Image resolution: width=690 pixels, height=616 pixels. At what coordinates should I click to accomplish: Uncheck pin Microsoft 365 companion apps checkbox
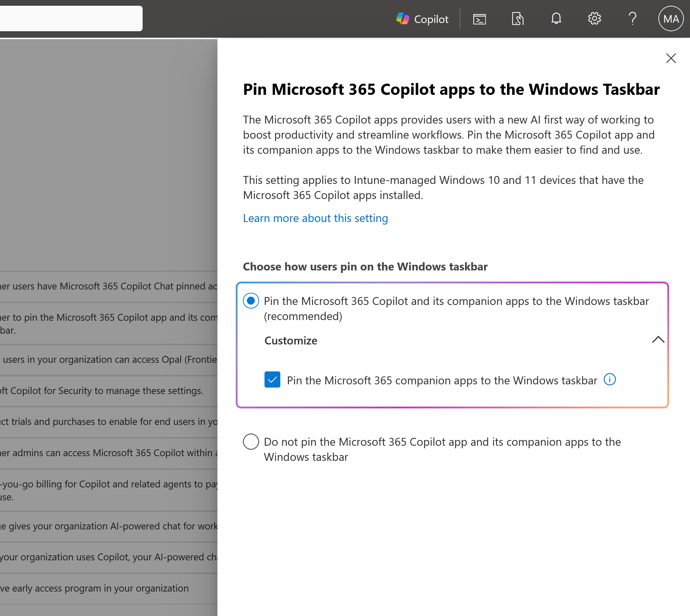[x=272, y=380]
